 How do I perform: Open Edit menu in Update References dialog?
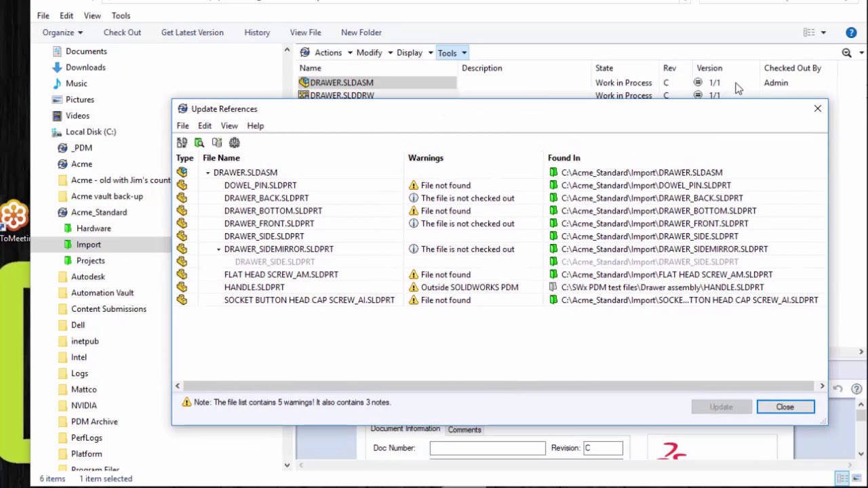coord(205,126)
